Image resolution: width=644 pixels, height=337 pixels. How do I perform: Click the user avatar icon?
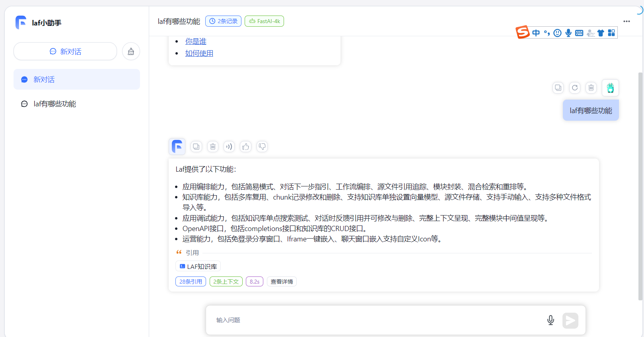[x=610, y=88]
